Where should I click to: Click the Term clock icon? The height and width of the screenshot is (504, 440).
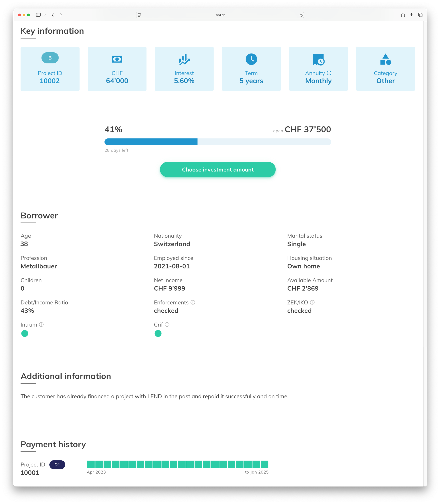click(x=251, y=59)
